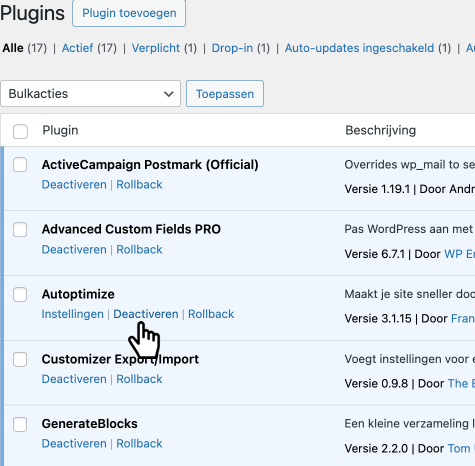The height and width of the screenshot is (466, 475).
Task: Open the Customizer Export/Import author link
Action: (x=461, y=384)
